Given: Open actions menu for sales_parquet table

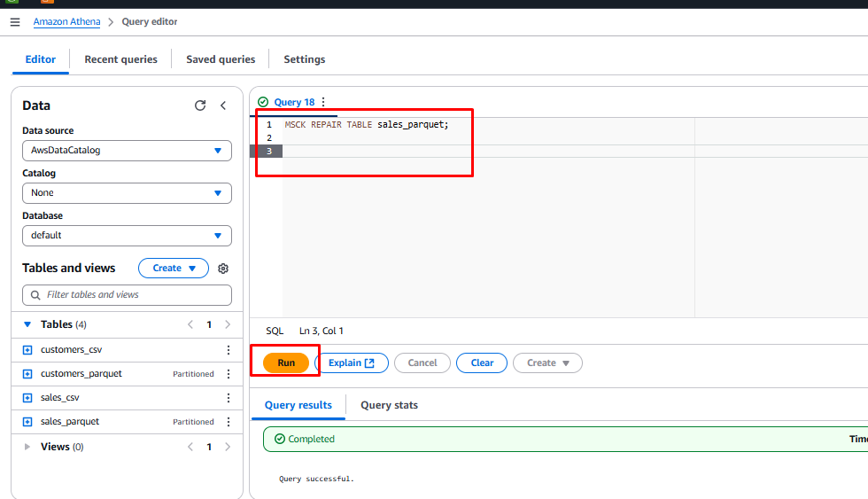Looking at the screenshot, I should 229,422.
